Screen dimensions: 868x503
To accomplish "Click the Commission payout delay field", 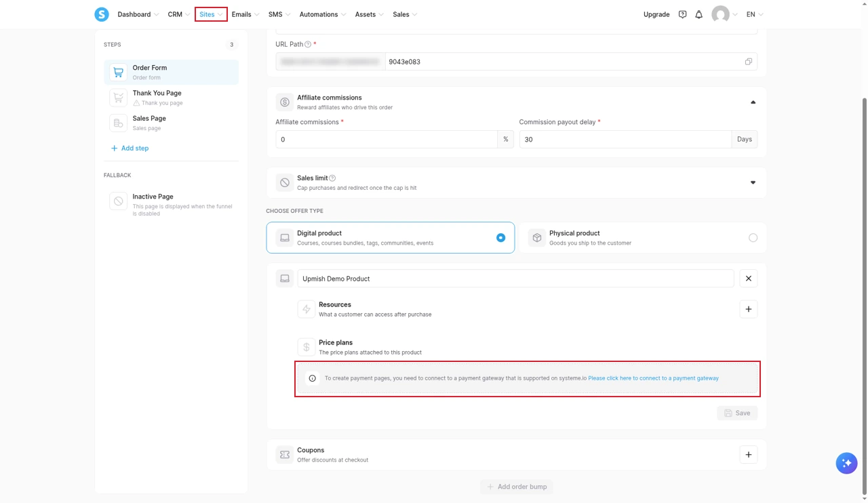I will 625,140.
